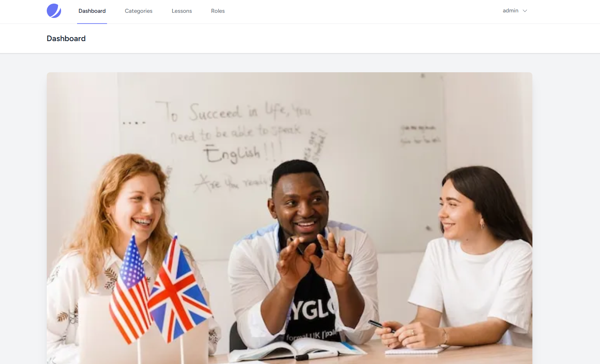This screenshot has width=600, height=364.
Task: Click the Dashboard page heading
Action: coord(66,38)
